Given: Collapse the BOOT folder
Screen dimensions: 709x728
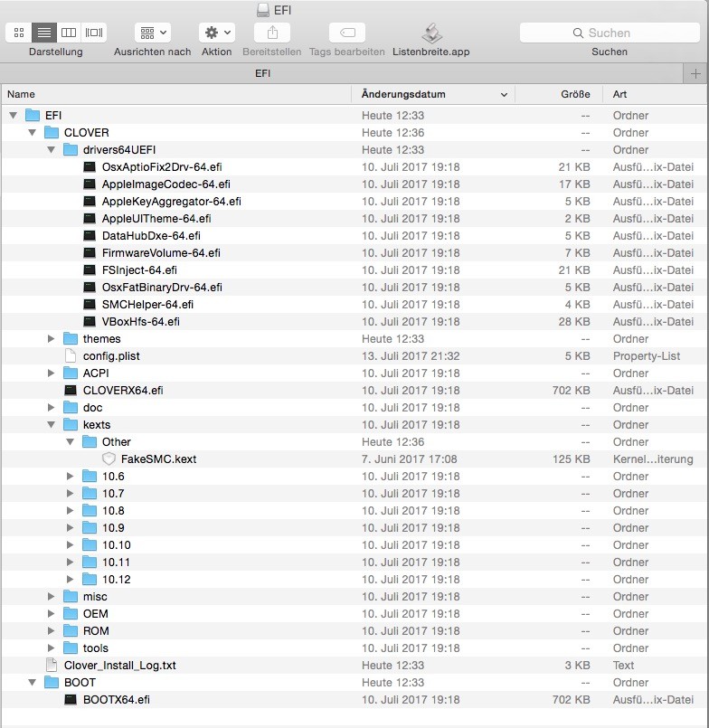Looking at the screenshot, I should [32, 682].
